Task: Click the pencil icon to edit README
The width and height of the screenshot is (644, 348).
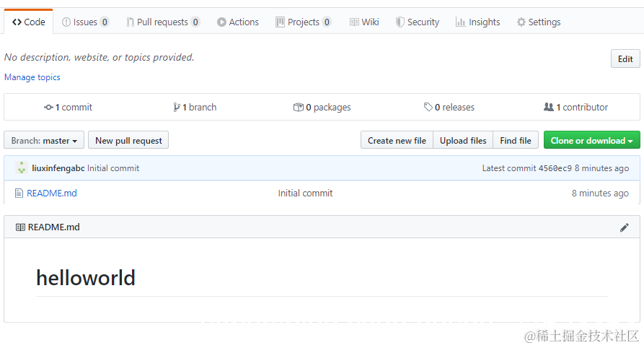Action: pyautogui.click(x=625, y=227)
